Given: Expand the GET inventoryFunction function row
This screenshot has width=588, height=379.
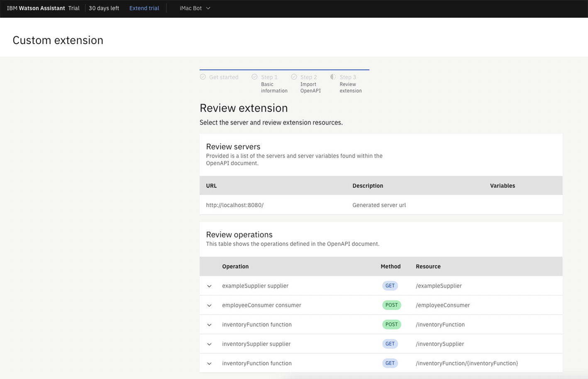Looking at the screenshot, I should coord(210,364).
